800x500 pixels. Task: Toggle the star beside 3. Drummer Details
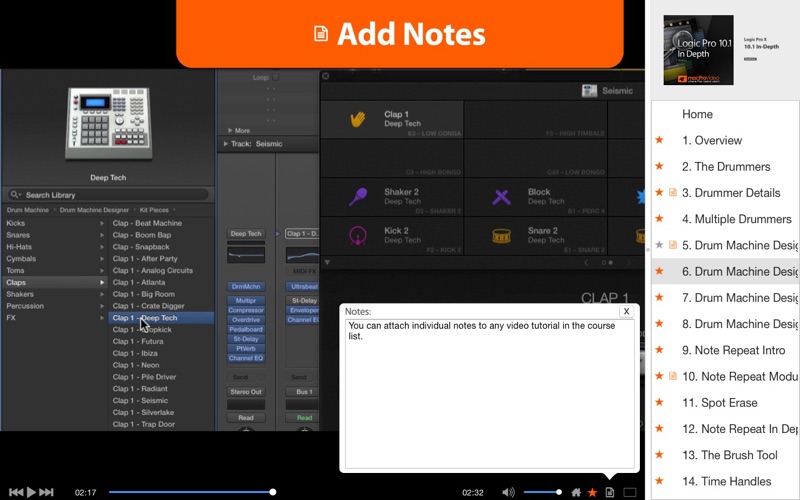[x=659, y=192]
